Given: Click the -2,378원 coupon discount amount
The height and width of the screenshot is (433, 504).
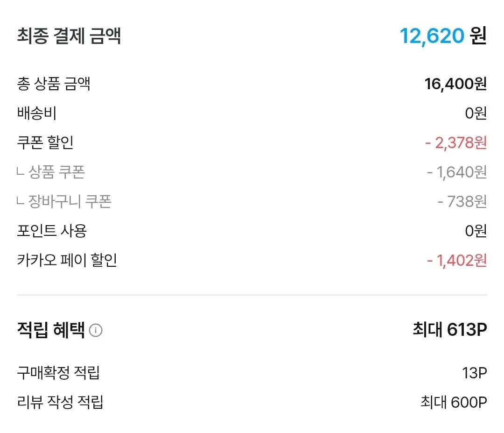Looking at the screenshot, I should coord(456,143).
